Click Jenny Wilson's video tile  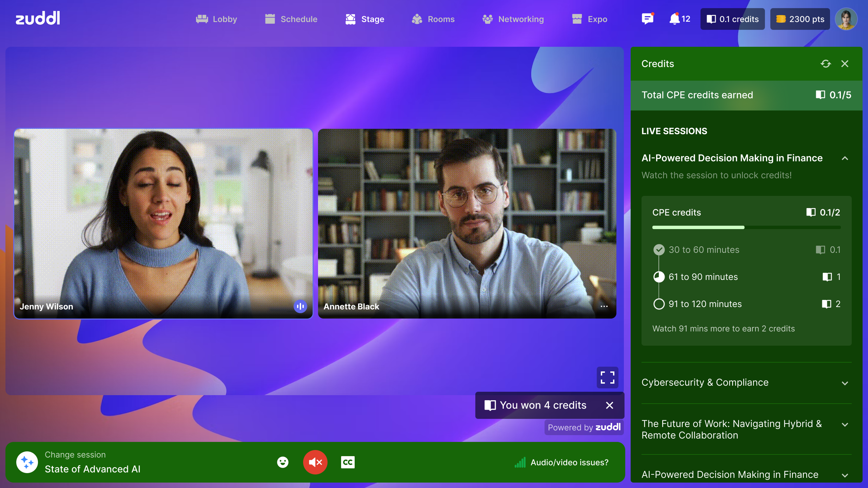[x=163, y=224]
